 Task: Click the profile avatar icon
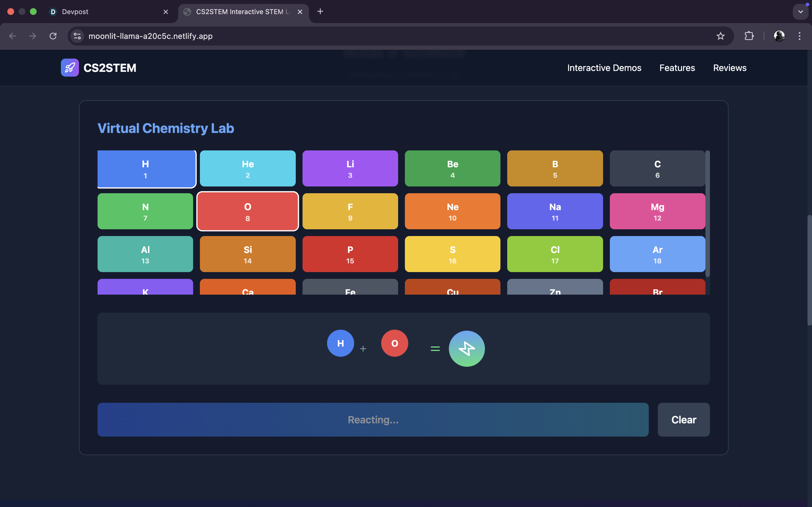(x=779, y=36)
